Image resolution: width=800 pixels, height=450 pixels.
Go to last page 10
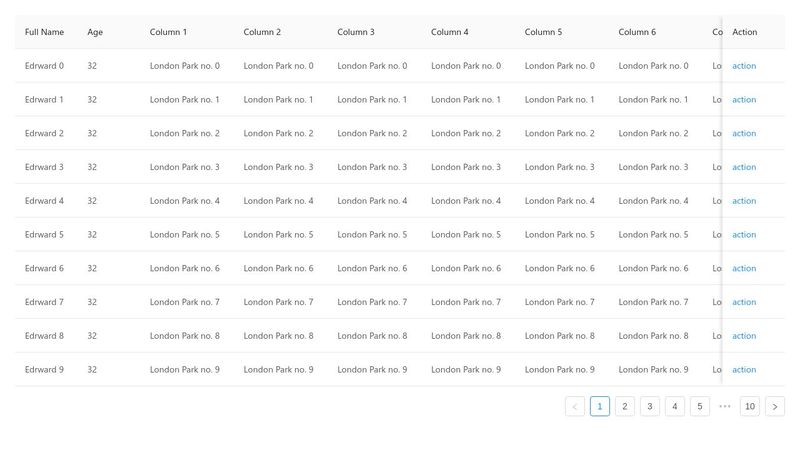pos(749,407)
